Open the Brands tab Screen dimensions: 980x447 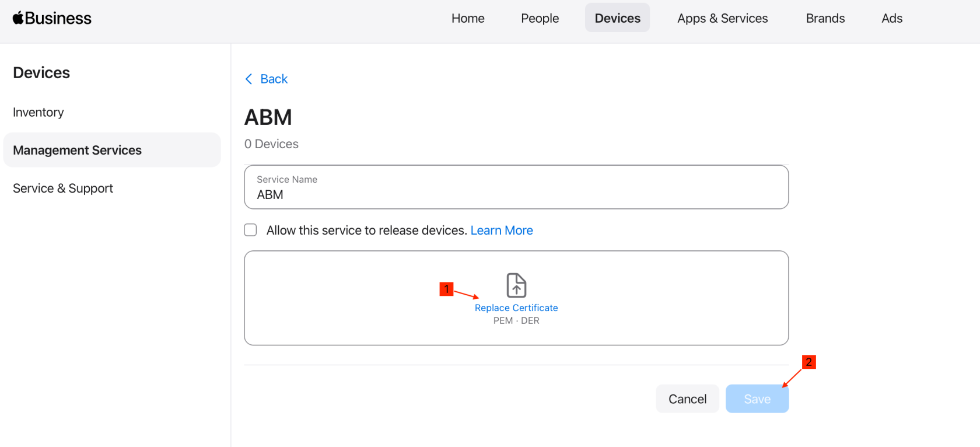coord(825,18)
